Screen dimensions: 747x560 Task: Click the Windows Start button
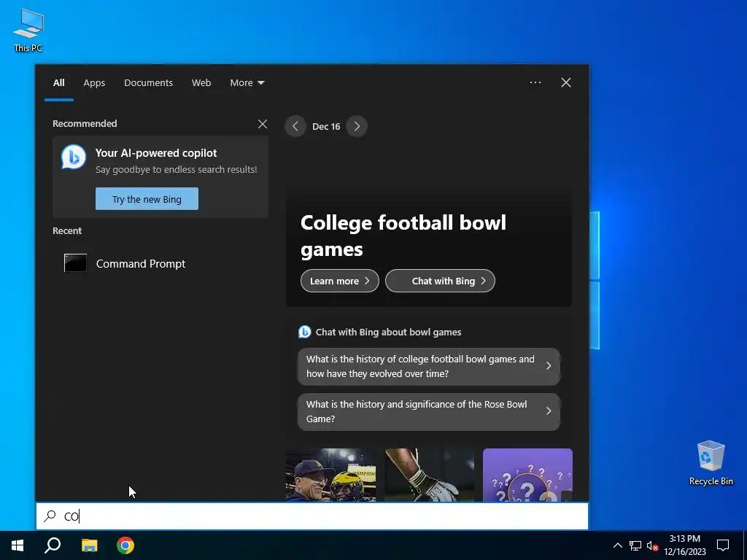point(18,545)
